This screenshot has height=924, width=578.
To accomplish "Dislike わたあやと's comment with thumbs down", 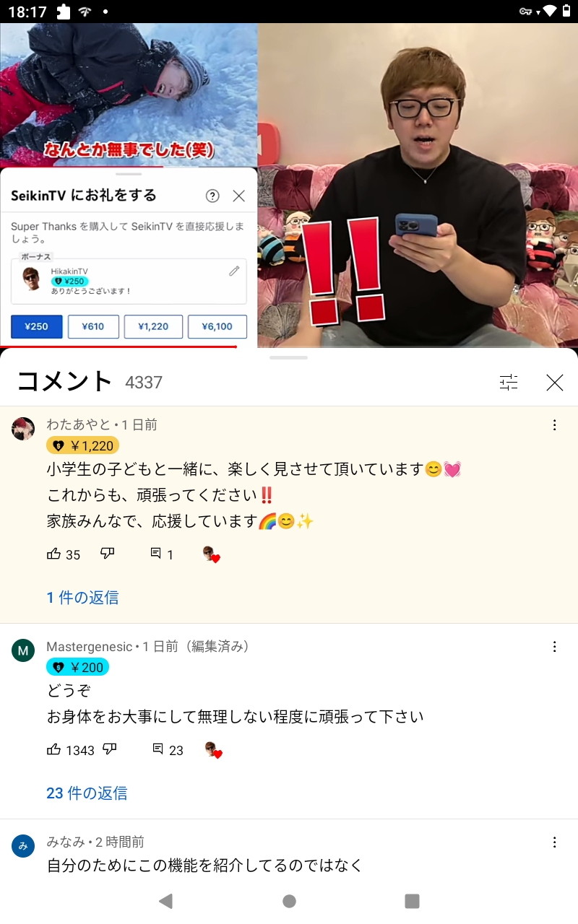I will coord(108,554).
